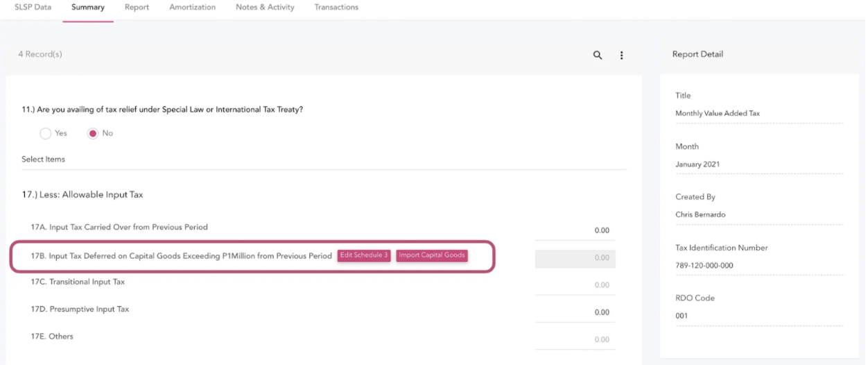Open the Summary tab

88,8
